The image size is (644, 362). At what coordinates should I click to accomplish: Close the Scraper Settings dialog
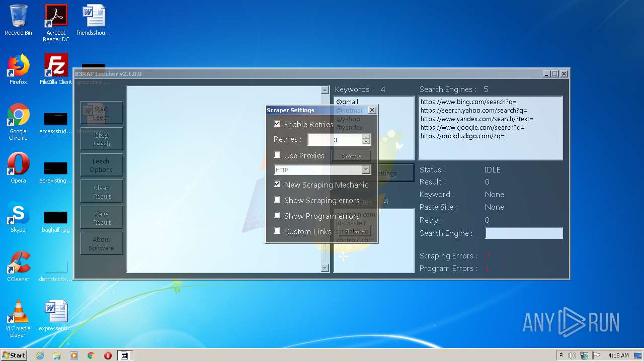pos(372,110)
